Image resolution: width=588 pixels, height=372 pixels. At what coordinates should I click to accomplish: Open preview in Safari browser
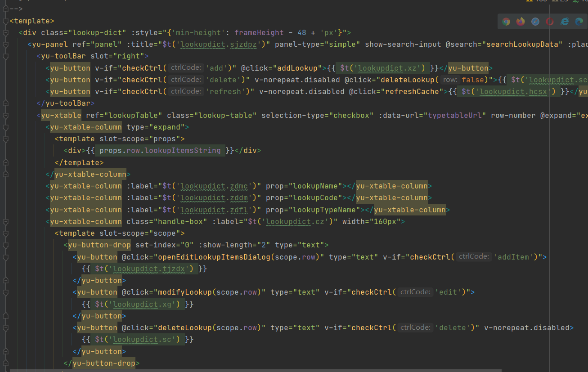tap(535, 22)
